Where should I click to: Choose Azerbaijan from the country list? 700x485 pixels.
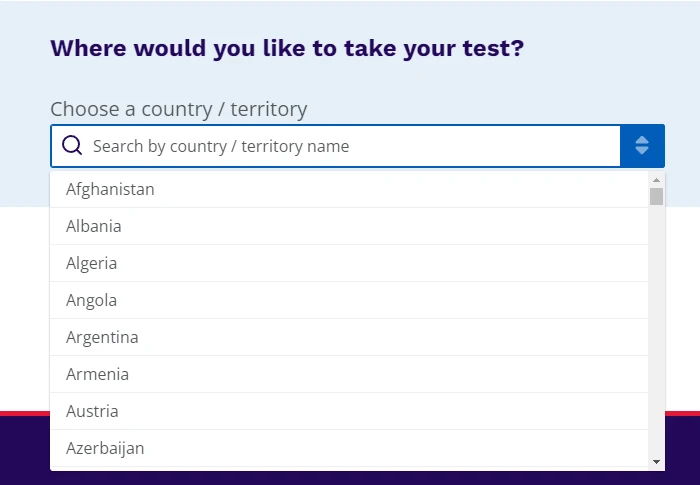[x=105, y=448]
